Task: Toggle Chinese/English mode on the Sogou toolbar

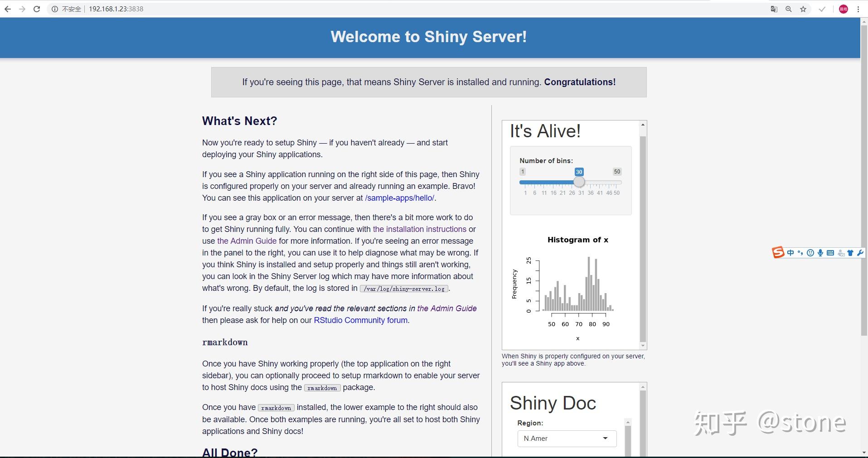Action: (x=790, y=253)
